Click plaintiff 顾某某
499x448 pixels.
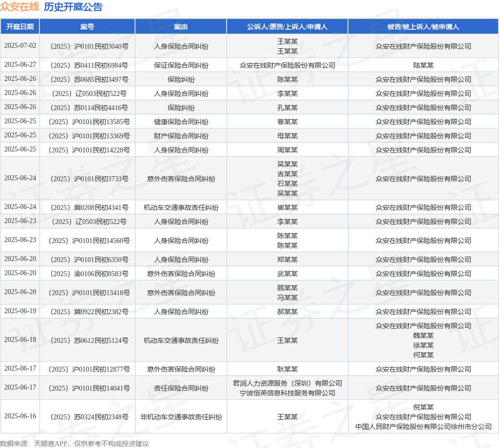pos(288,288)
